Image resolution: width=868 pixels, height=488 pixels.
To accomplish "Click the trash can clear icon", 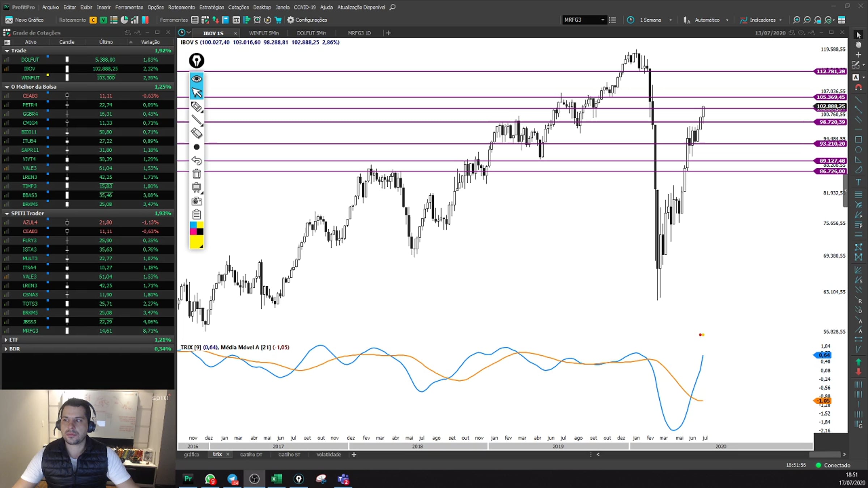I will (196, 174).
